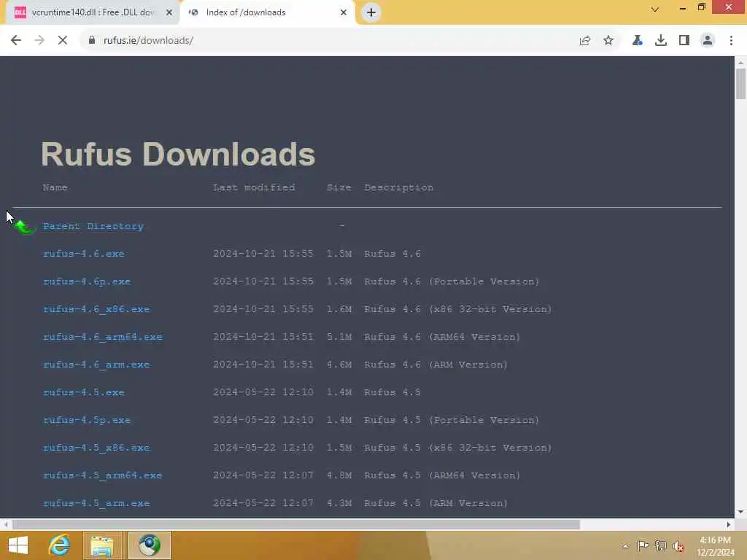Download rufus-4.6.exe

(x=83, y=254)
